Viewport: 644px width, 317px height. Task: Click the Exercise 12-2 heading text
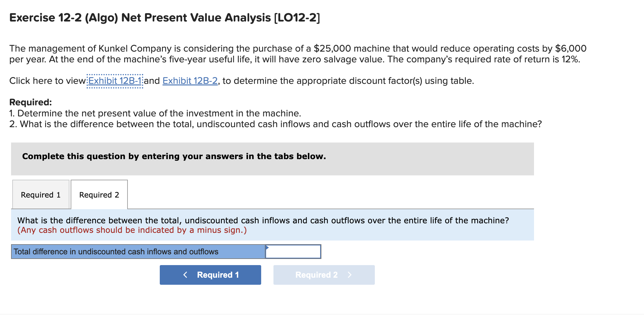pos(164,18)
